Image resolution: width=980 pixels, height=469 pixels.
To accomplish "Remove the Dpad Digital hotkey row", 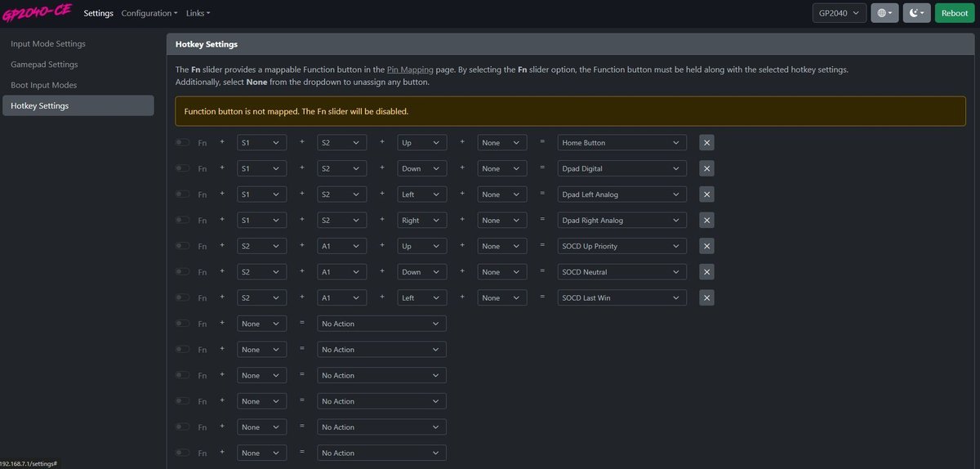I will (707, 168).
